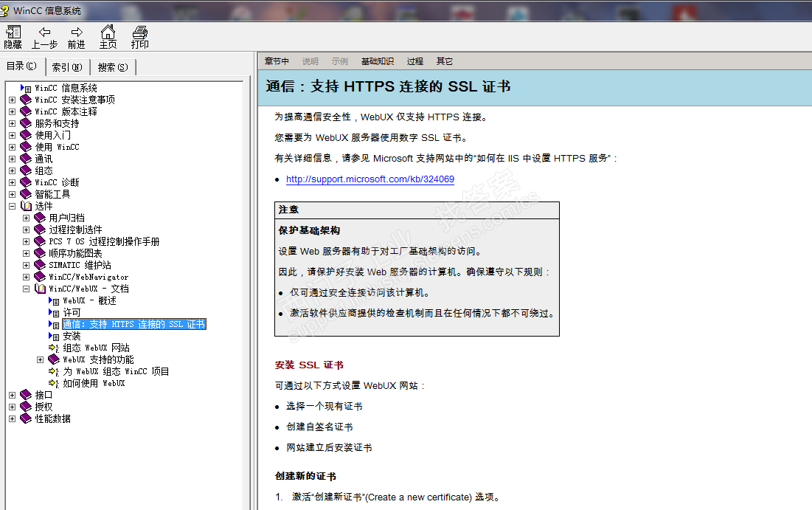The image size is (812, 510).
Task: Click the 保护基础架构 note title
Action: tap(309, 230)
